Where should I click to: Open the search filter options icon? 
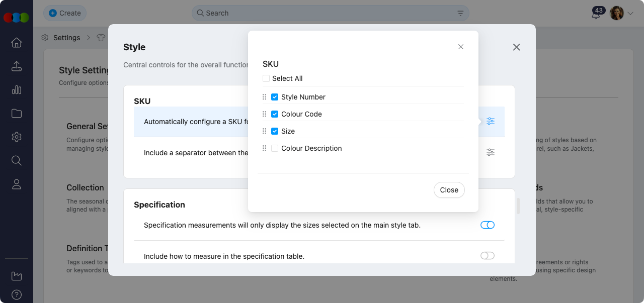coord(460,13)
